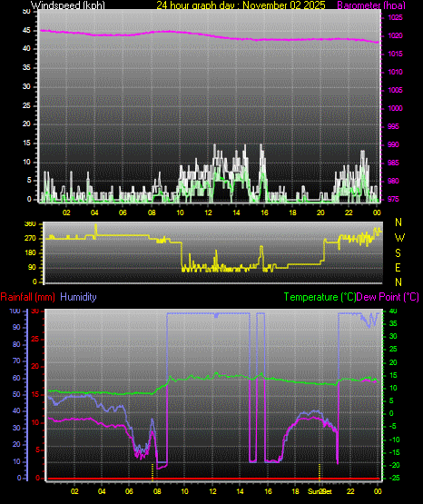Click the green '40' temperature axis value

click(393, 311)
